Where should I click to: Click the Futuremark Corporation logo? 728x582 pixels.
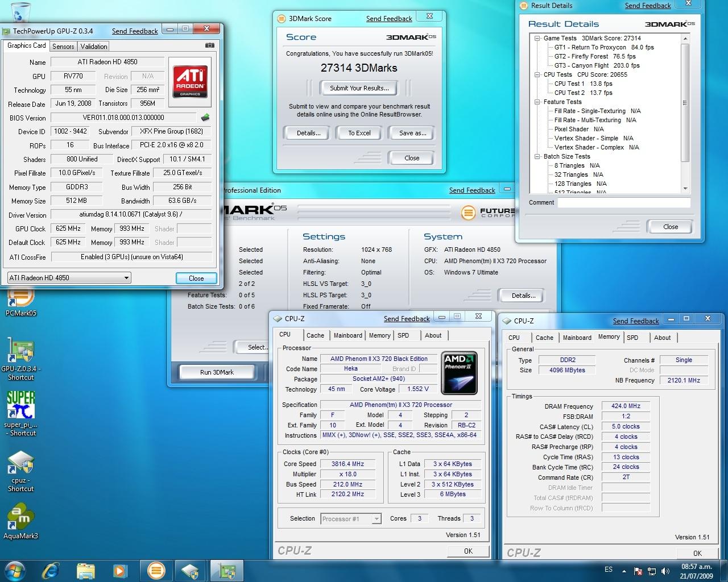pyautogui.click(x=489, y=213)
